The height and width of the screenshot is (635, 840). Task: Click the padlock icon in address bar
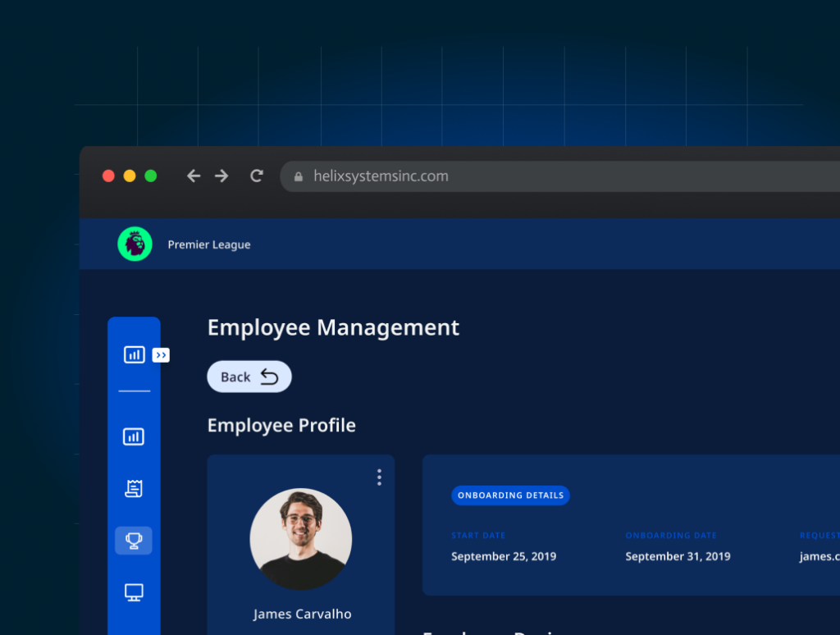[299, 176]
